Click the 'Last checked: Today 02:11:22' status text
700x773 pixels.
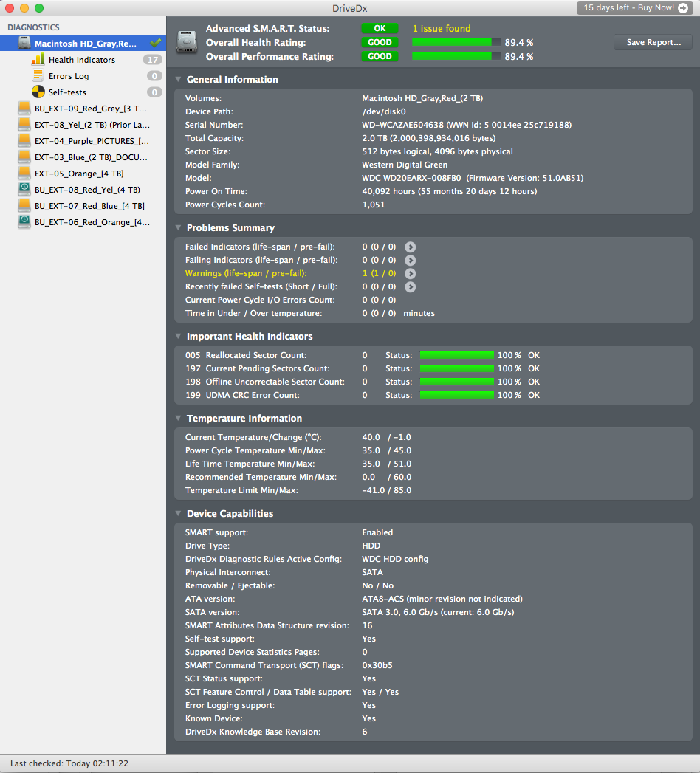pyautogui.click(x=69, y=763)
